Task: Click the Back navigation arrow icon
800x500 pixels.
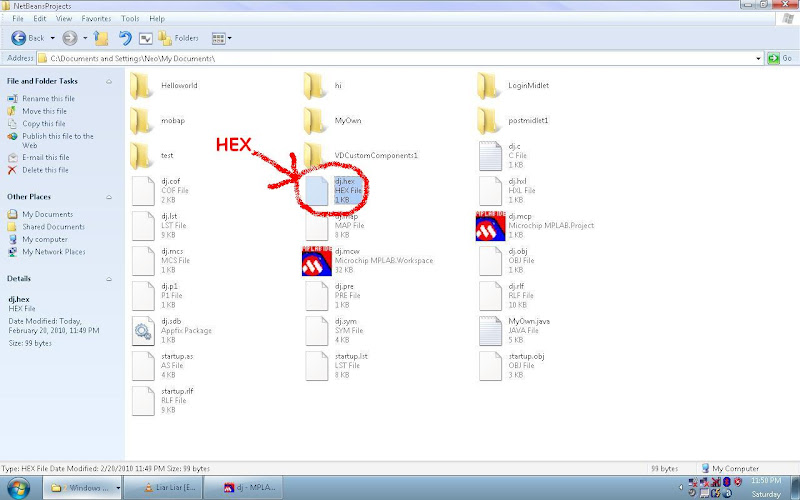Action: (18, 38)
